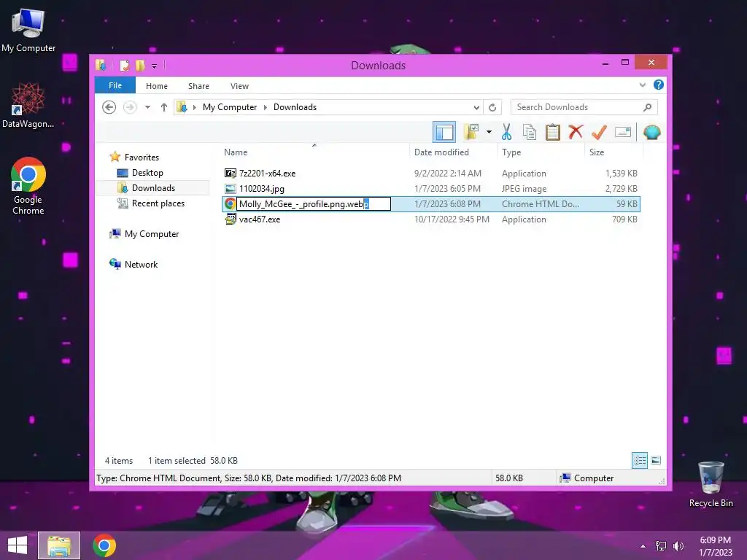The width and height of the screenshot is (747, 560).
Task: Open the Share ribbon tab
Action: click(x=198, y=86)
